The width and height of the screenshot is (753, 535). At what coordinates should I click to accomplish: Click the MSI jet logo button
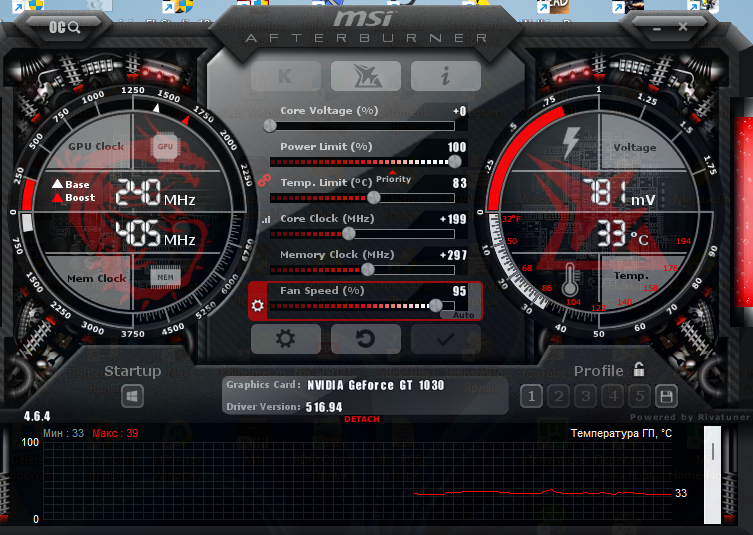point(365,76)
